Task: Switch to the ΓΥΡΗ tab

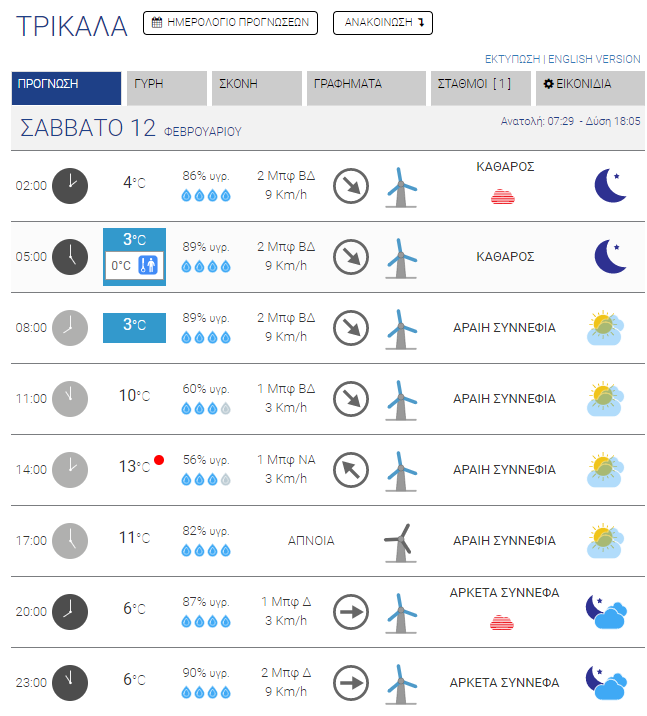Action: coord(166,85)
